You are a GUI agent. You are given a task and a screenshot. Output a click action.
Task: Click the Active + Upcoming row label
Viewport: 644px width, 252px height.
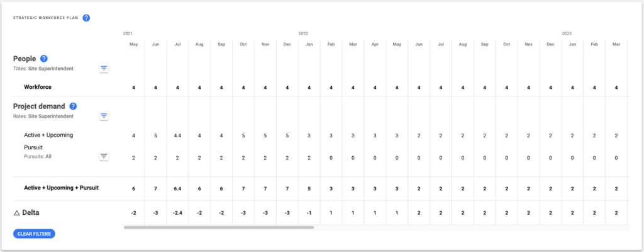[48, 135]
